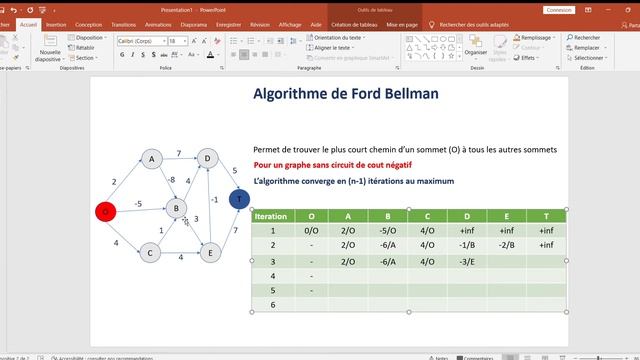Open the Mise en page tab
This screenshot has width=640, height=360.
[x=402, y=25]
